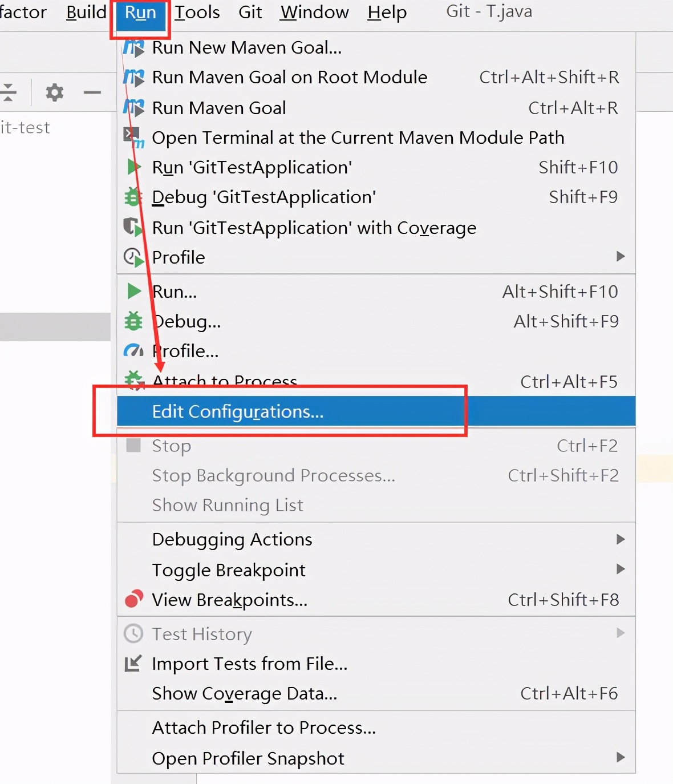Image resolution: width=673 pixels, height=784 pixels.
Task: Click the terminal icon for Open Terminal at Maven Module Path
Action: point(133,137)
